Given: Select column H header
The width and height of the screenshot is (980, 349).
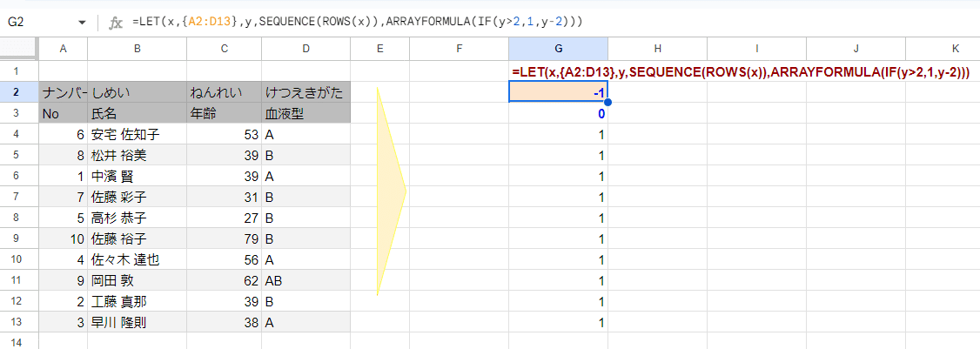Looking at the screenshot, I should [657, 49].
